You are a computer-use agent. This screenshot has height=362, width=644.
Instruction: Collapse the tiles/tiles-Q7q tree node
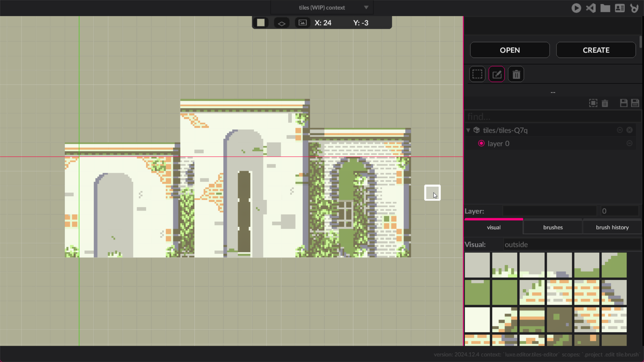468,130
